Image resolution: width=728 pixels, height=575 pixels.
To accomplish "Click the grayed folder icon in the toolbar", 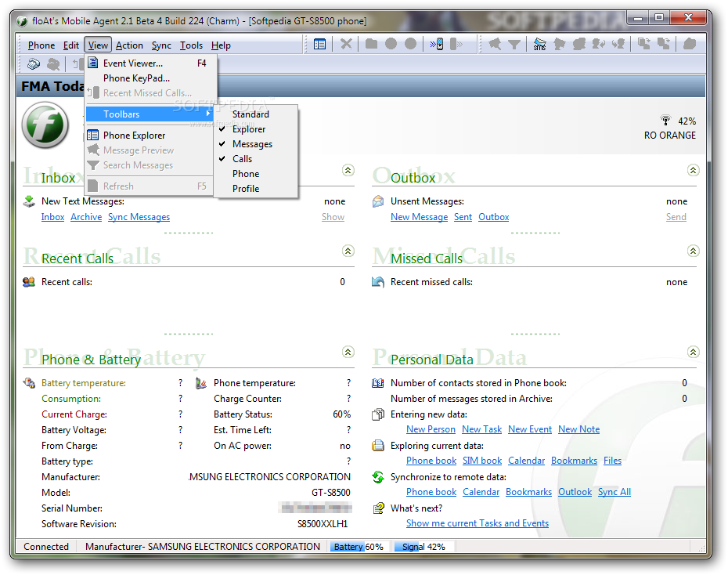I will [371, 44].
